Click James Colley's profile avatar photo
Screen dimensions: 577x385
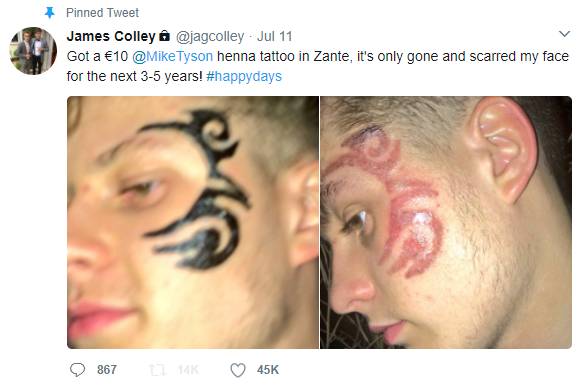click(33, 51)
